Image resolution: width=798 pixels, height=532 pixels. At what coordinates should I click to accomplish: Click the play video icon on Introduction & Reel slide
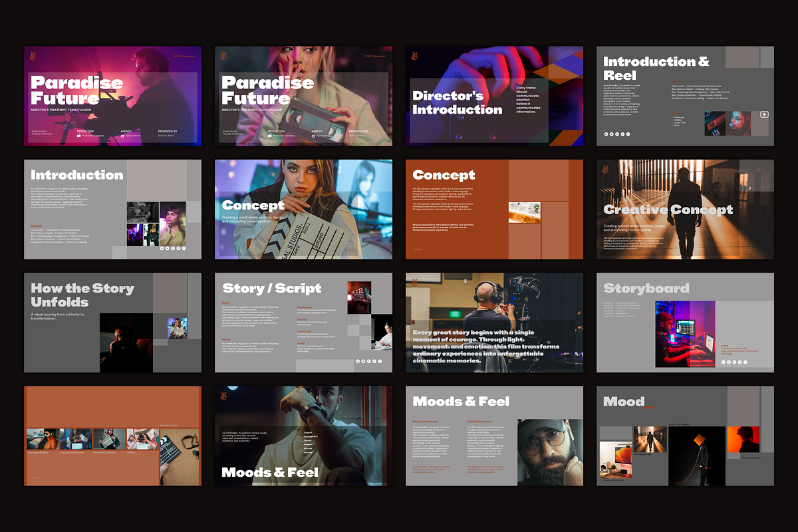(x=764, y=114)
